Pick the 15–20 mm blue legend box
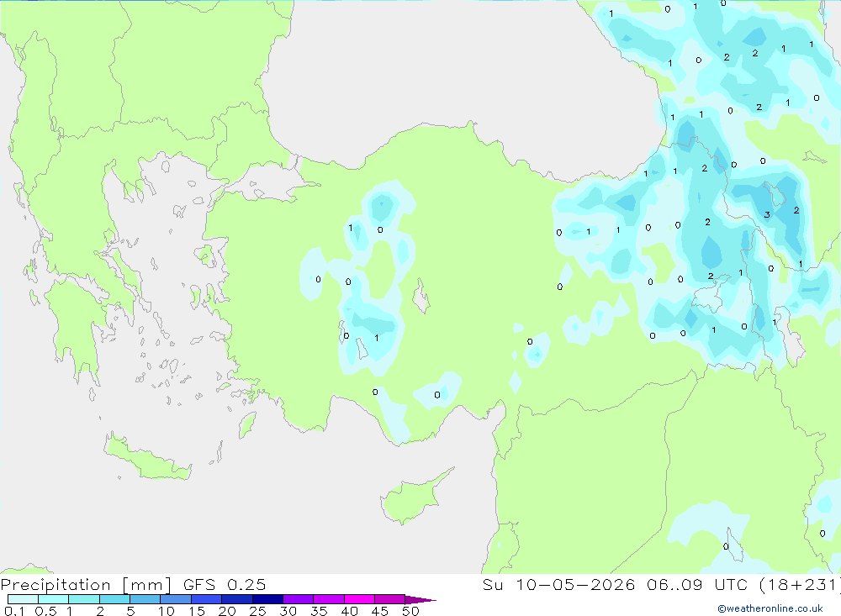This screenshot has width=841, height=616. click(207, 599)
